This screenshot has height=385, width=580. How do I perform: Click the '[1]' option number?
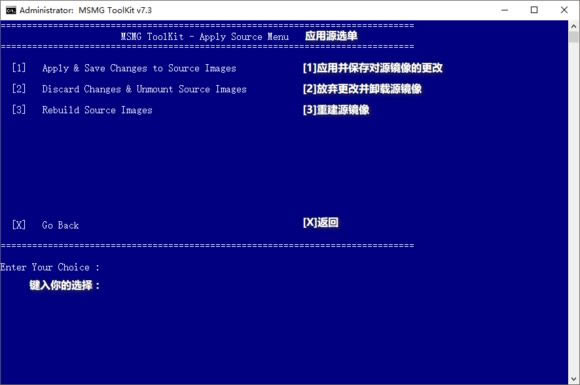tap(19, 68)
